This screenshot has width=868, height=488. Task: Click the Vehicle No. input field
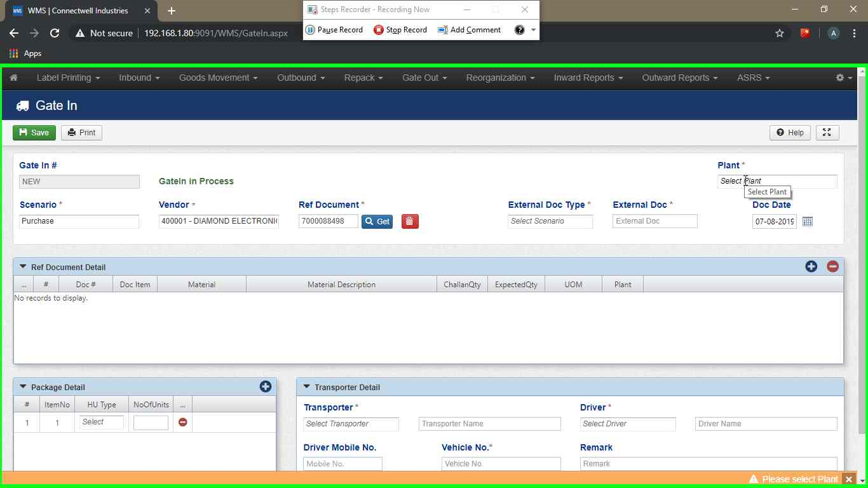[x=501, y=464]
